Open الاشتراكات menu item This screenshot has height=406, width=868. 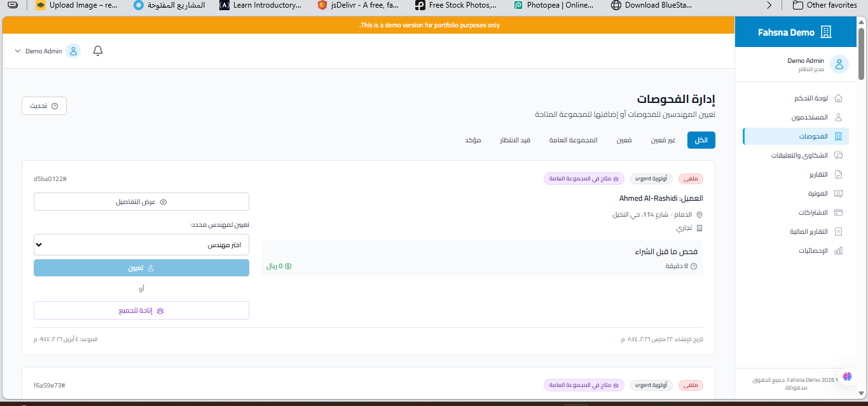[x=796, y=213]
